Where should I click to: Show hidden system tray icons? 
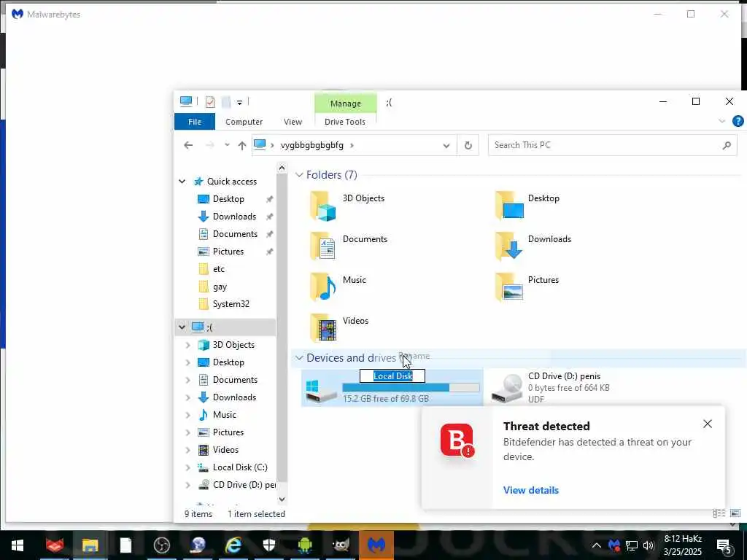[597, 545]
